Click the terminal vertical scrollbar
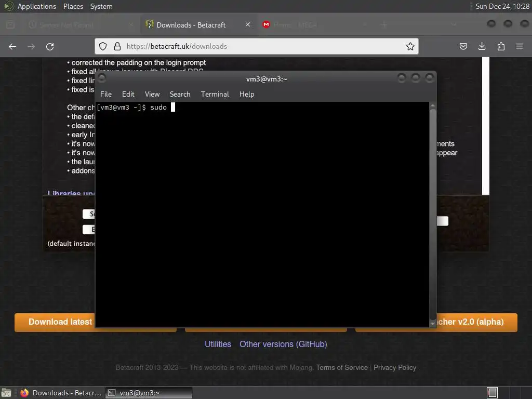Screen dimensions: 532x399 [433, 215]
